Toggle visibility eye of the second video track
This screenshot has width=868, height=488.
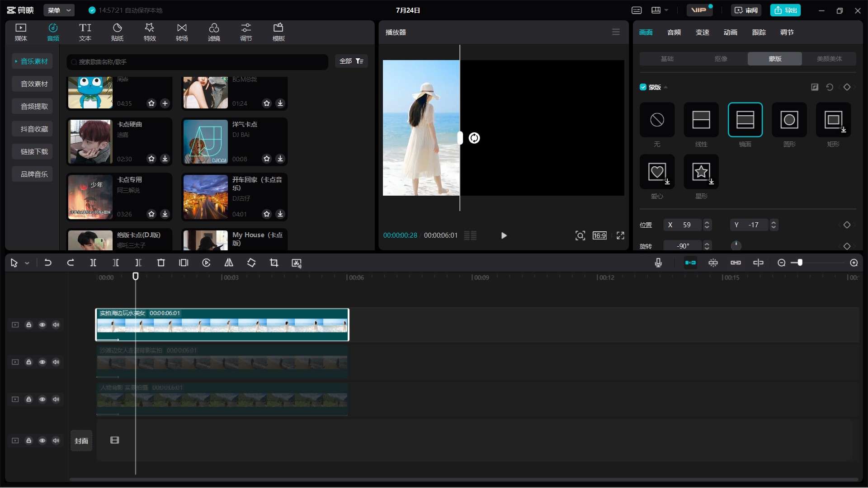(x=42, y=362)
